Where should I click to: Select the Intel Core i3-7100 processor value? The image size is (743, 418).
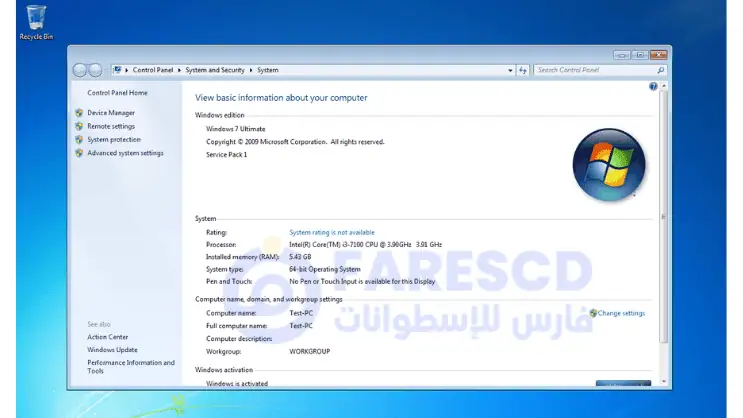365,245
